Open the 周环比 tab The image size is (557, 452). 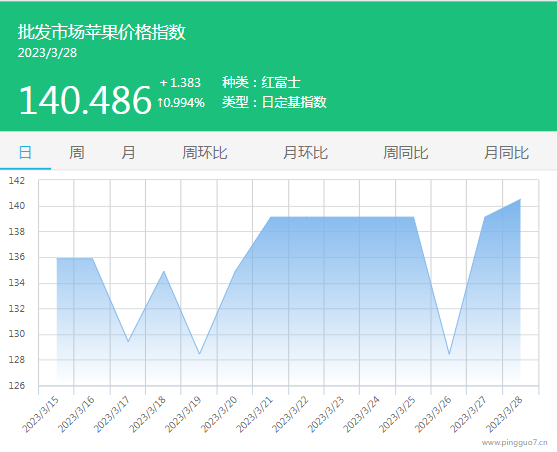tap(205, 153)
